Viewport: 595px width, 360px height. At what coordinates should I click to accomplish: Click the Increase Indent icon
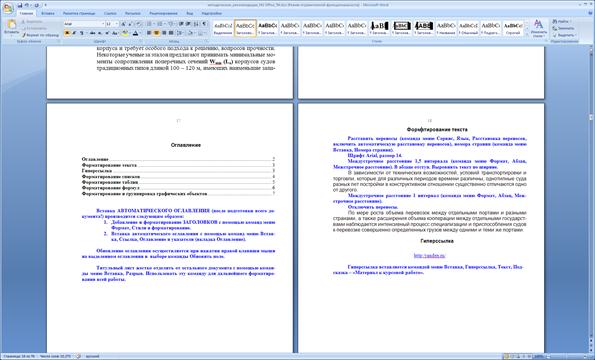188,24
